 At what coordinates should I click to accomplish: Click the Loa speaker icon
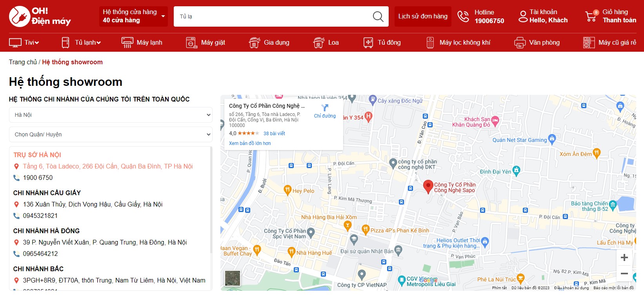[319, 42]
